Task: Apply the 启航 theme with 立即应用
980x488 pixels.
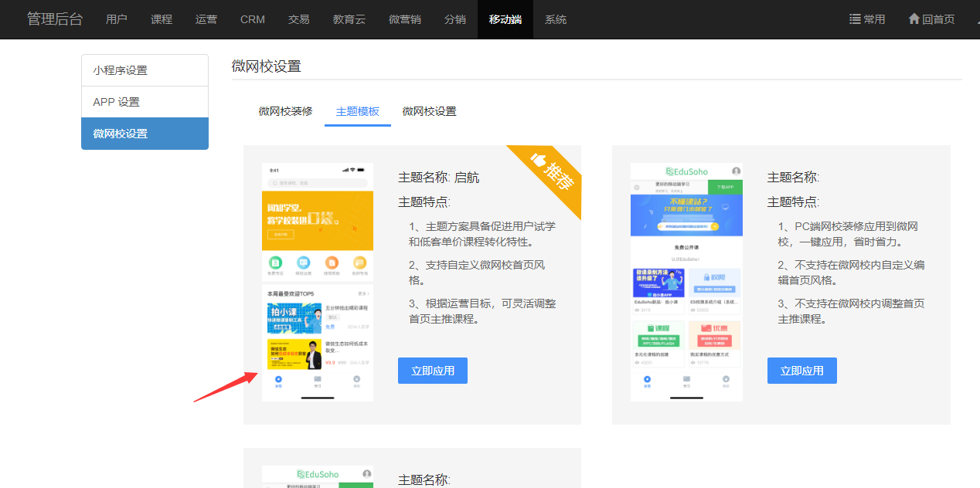Action: (x=433, y=371)
